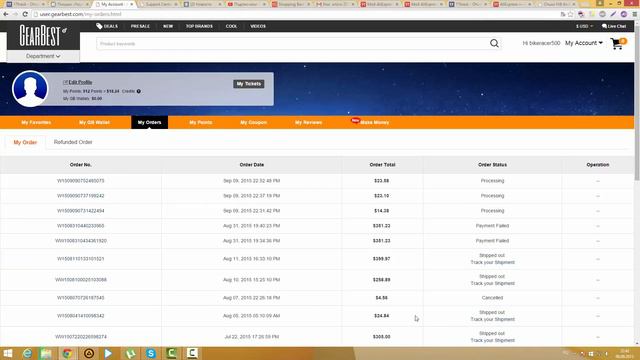Open the Top Brands menu item
The image size is (640, 360).
click(x=199, y=26)
